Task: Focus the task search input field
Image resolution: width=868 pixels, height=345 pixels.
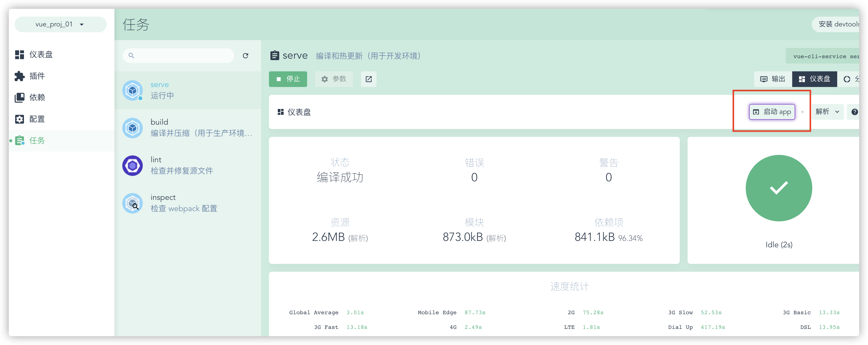Action: tap(182, 55)
